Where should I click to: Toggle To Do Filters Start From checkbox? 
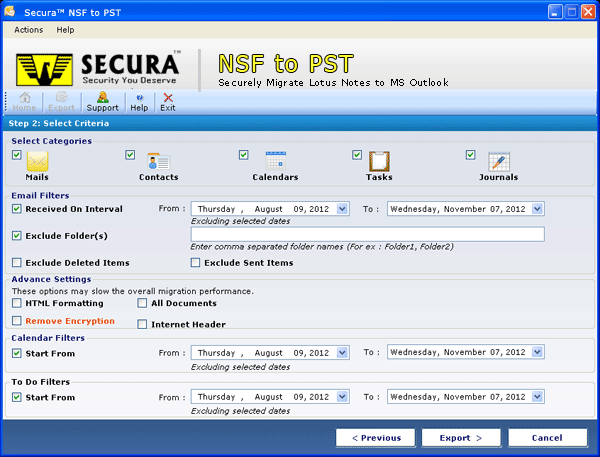16,397
